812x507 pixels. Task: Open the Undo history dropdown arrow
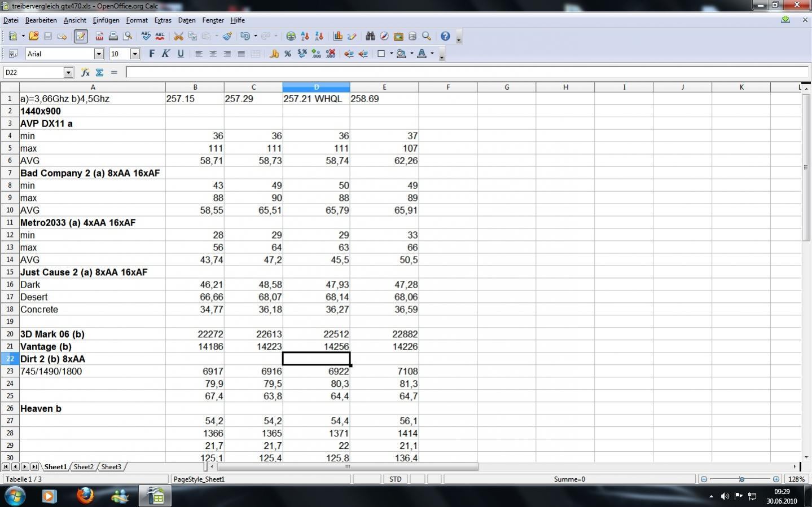[256, 36]
